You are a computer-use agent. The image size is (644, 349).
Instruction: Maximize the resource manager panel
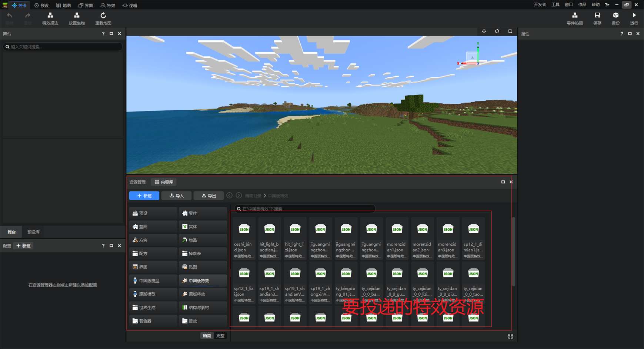tap(503, 182)
